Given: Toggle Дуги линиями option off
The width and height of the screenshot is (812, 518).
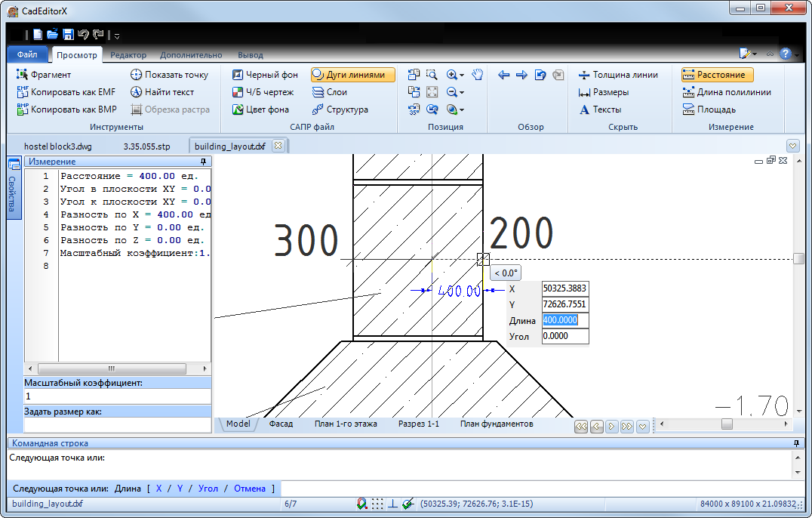Looking at the screenshot, I should [352, 75].
